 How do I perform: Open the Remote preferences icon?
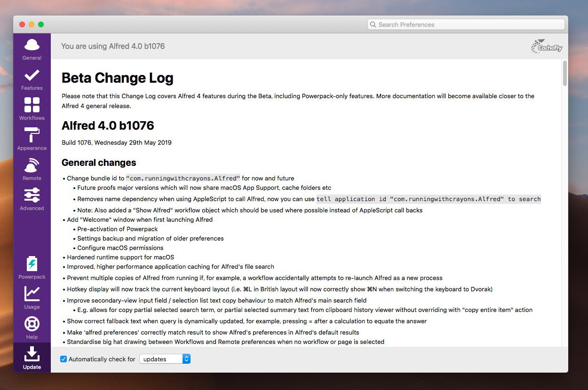[32, 165]
